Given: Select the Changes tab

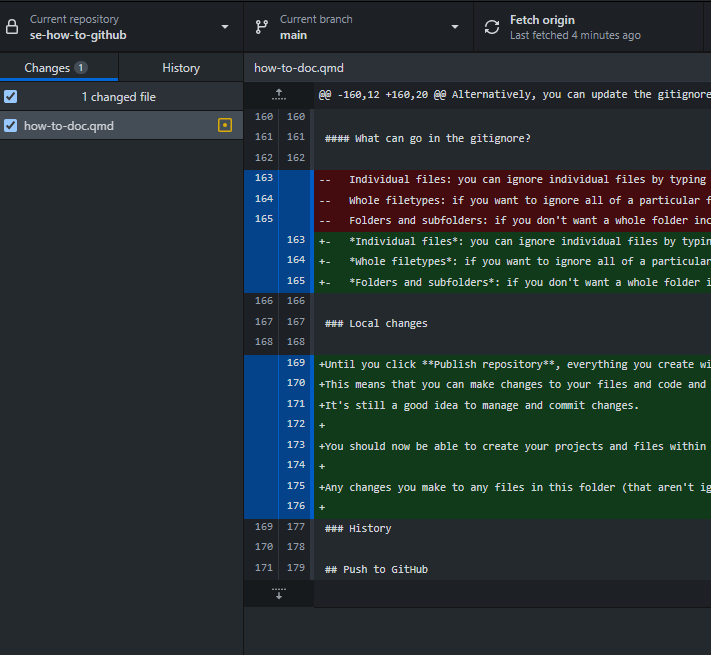Looking at the screenshot, I should tap(47, 68).
